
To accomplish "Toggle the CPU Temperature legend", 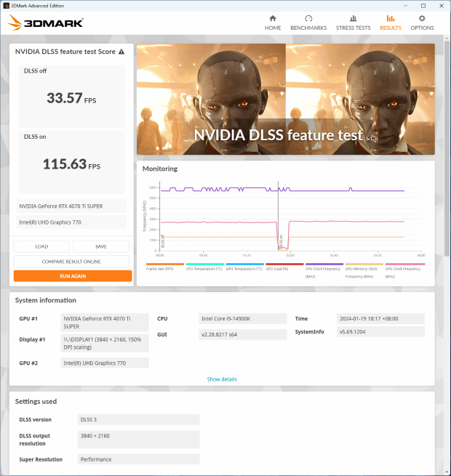I will coord(204,267).
